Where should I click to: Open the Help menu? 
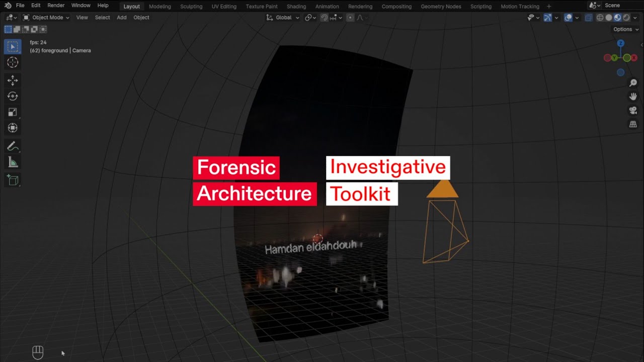coord(103,6)
